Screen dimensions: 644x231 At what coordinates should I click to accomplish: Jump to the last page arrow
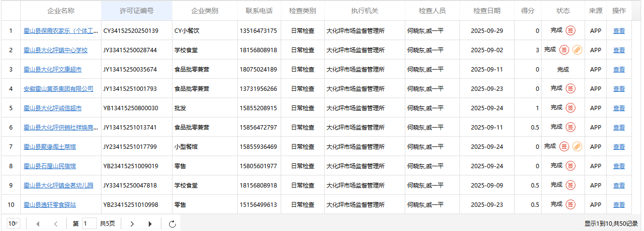[x=150, y=224]
